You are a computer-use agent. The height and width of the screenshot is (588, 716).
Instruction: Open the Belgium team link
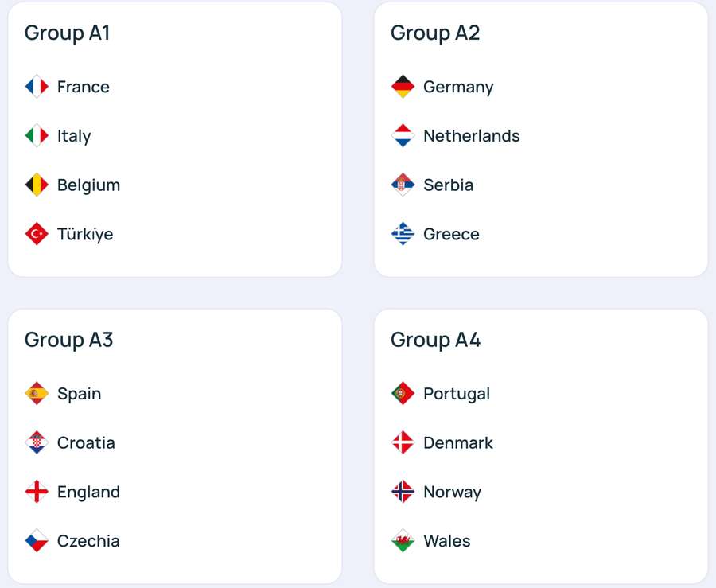88,185
